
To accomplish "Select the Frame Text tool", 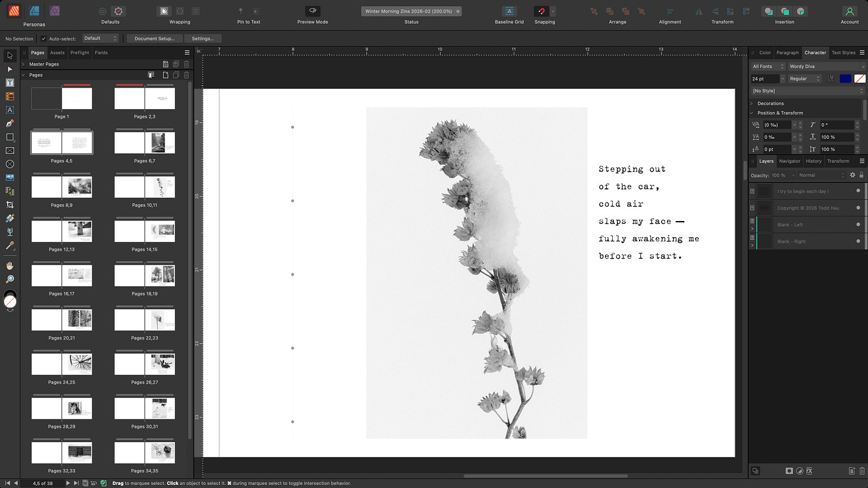I will [10, 83].
